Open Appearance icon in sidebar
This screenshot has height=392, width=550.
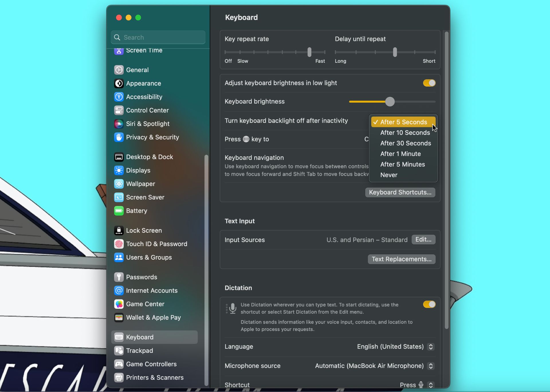(x=119, y=83)
